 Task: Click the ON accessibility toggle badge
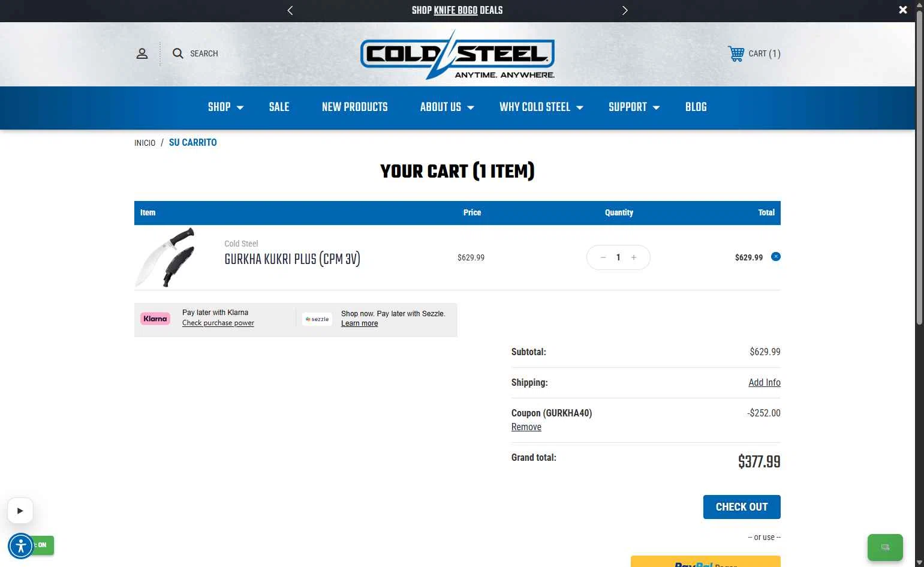coord(43,545)
